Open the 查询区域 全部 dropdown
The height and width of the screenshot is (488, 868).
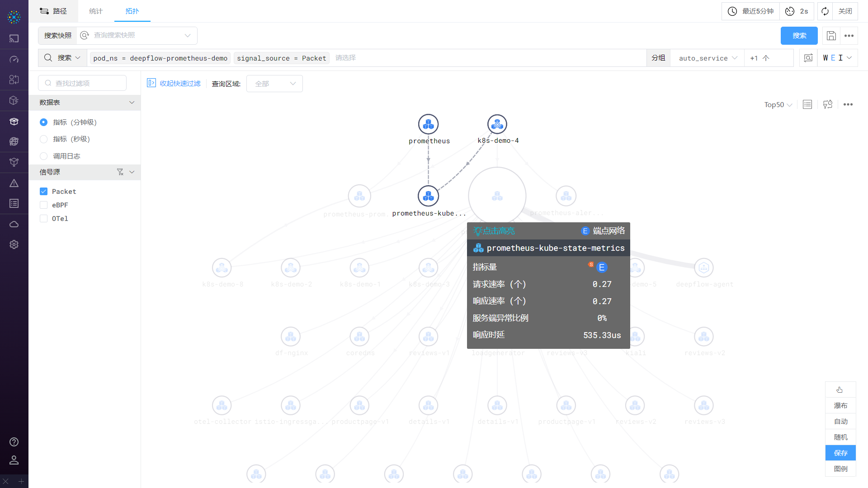point(274,84)
